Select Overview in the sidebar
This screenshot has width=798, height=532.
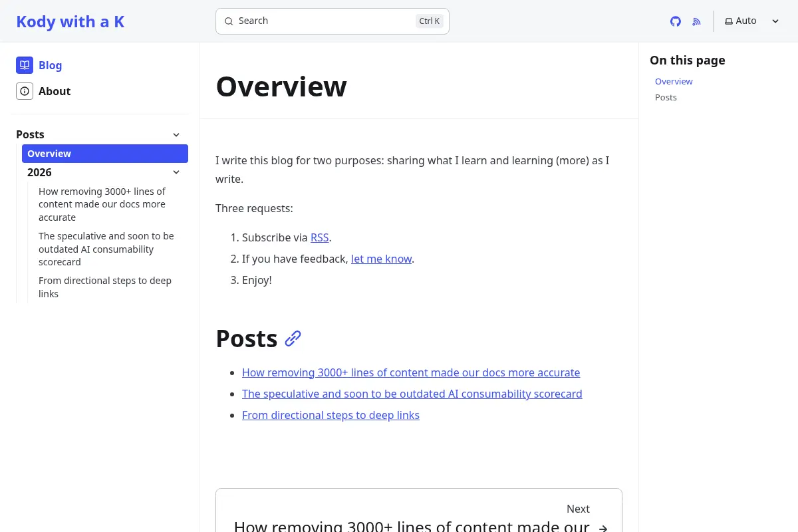point(105,154)
